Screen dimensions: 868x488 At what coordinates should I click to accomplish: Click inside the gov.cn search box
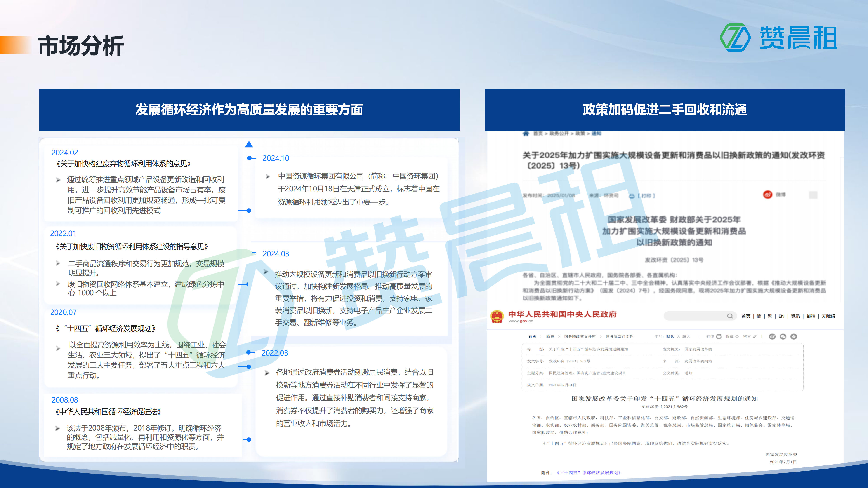pos(694,316)
